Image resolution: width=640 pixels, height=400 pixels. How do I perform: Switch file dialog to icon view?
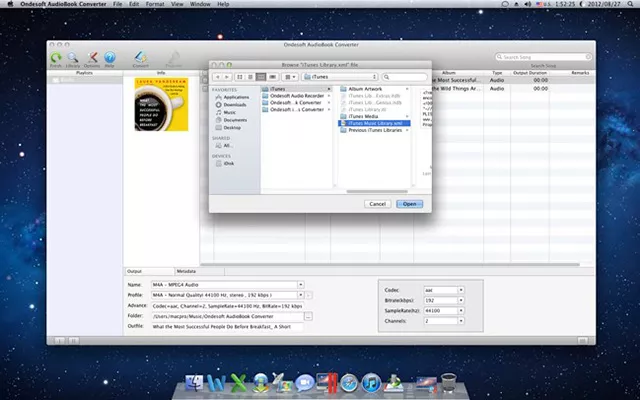pyautogui.click(x=240, y=77)
